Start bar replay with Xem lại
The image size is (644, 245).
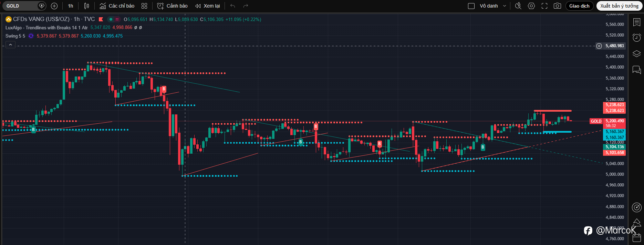click(x=208, y=6)
